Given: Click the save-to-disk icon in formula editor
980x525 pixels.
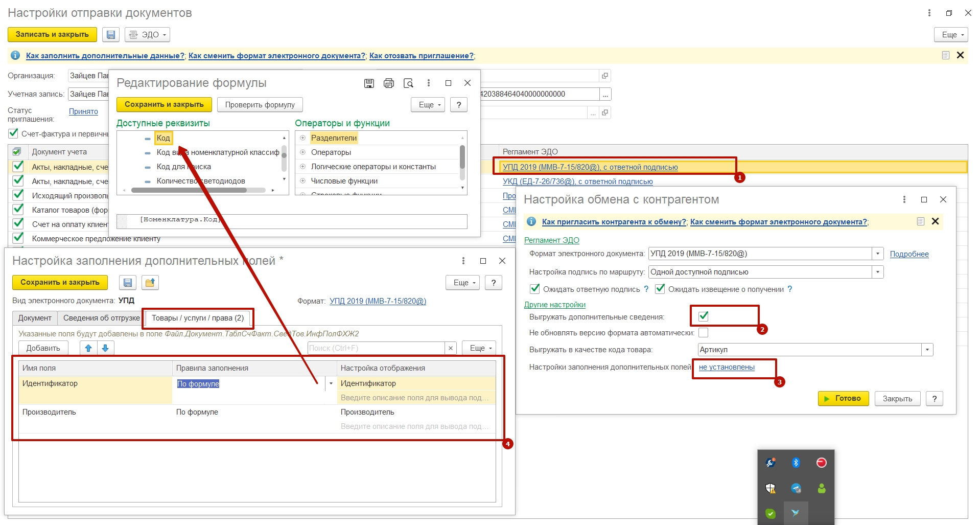Looking at the screenshot, I should 369,83.
